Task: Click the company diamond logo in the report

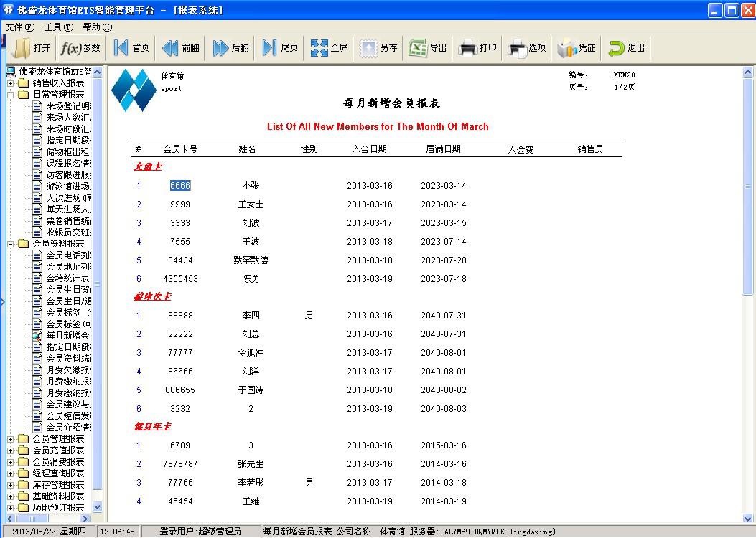Action: 134,90
